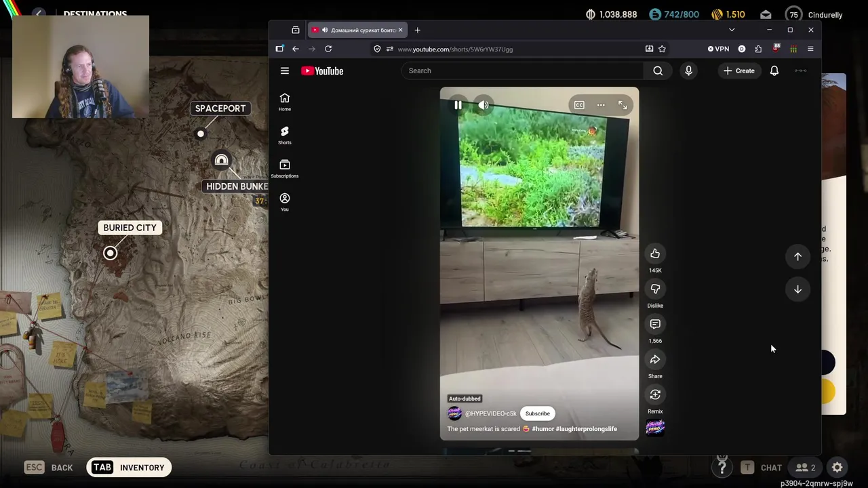Open Shorts in the YouTube sidebar
The height and width of the screenshot is (488, 868).
(x=285, y=135)
